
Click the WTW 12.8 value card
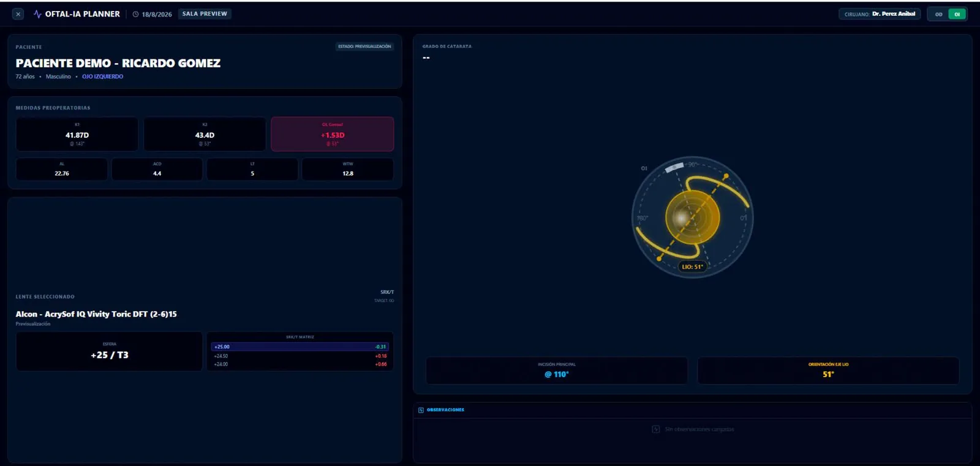348,170
